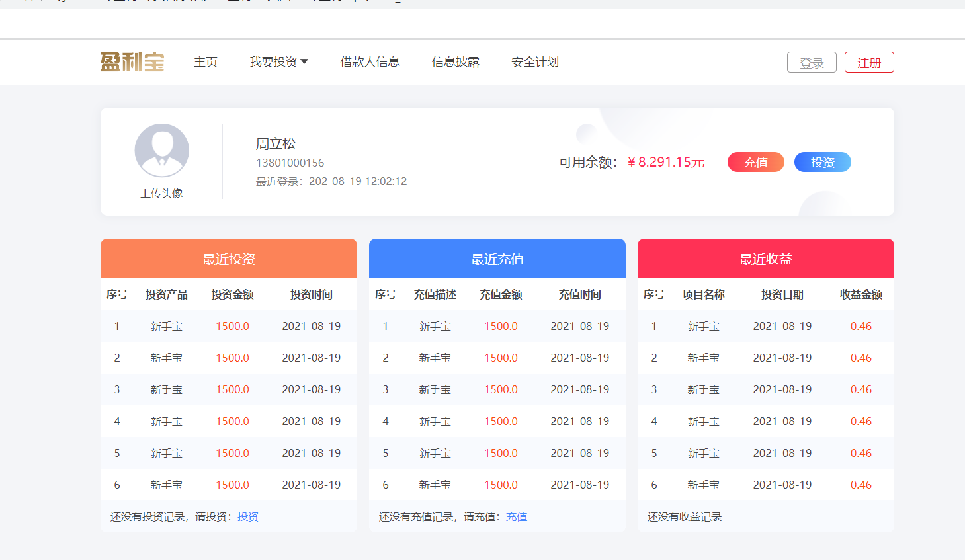Screen dimensions: 965x560
Task: Click the 盈利宝 logo
Action: 132,62
